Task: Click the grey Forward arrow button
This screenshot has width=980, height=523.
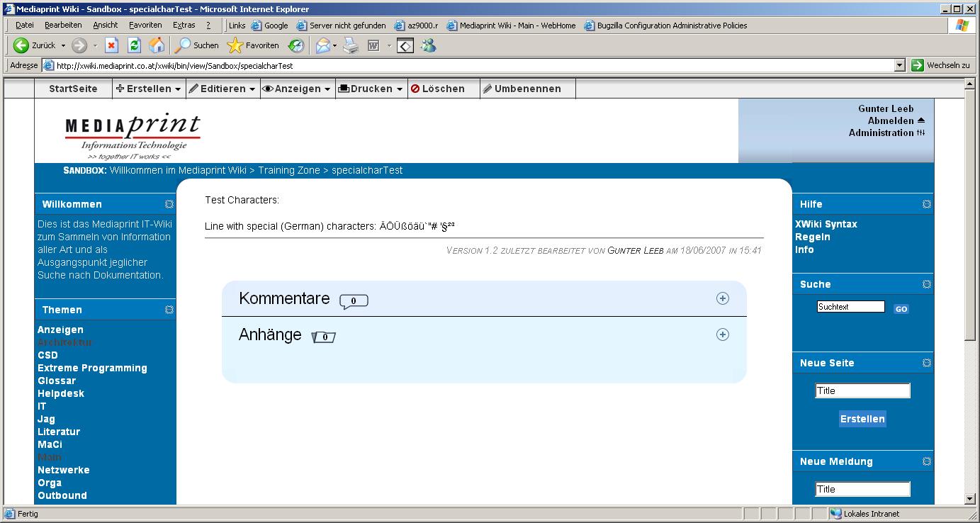Action: (x=79, y=45)
